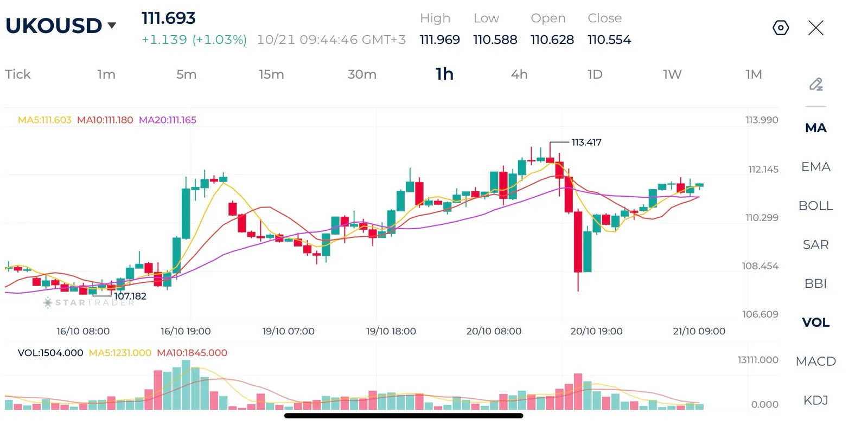Switch sub-chart to KDJ
Image resolution: width=868 pixels, height=427 pixels.
point(815,400)
